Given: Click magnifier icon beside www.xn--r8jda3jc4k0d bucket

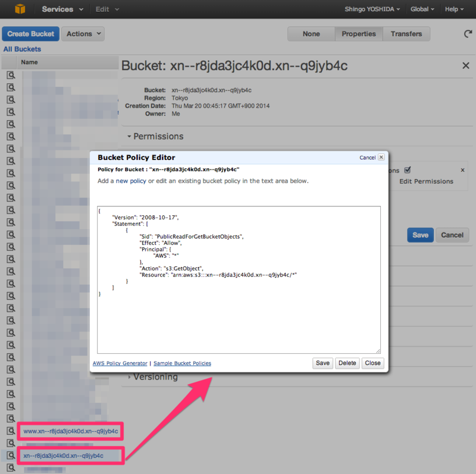Looking at the screenshot, I should click(11, 431).
